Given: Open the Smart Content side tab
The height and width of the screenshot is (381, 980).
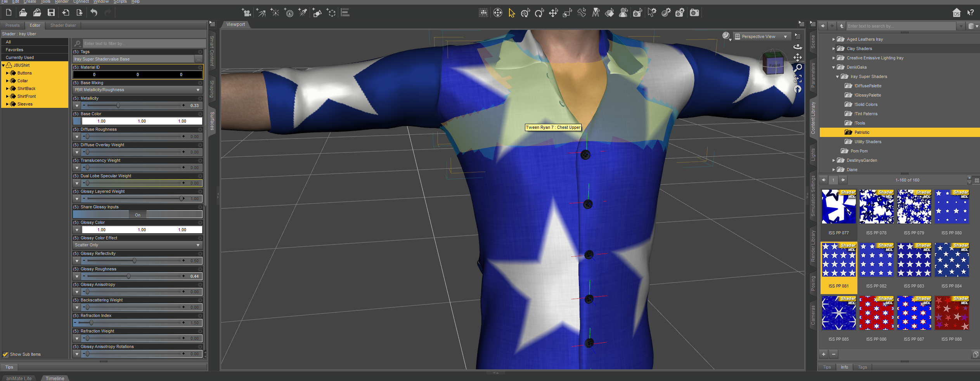Looking at the screenshot, I should coord(212,51).
